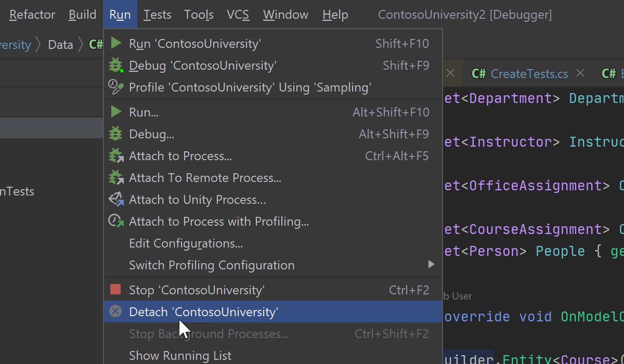Click the window title 'ContosoUniversity2 [Debugger]'
This screenshot has width=624, height=364.
coord(465,15)
